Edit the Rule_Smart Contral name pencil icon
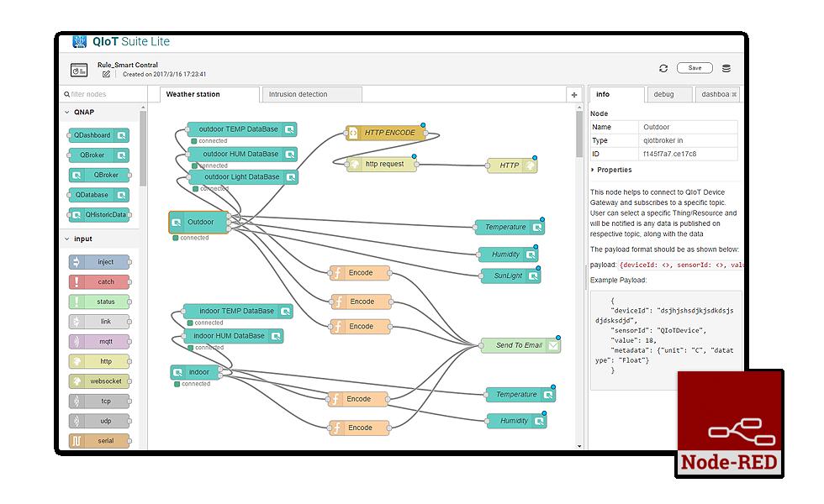The height and width of the screenshot is (504, 824). point(106,74)
